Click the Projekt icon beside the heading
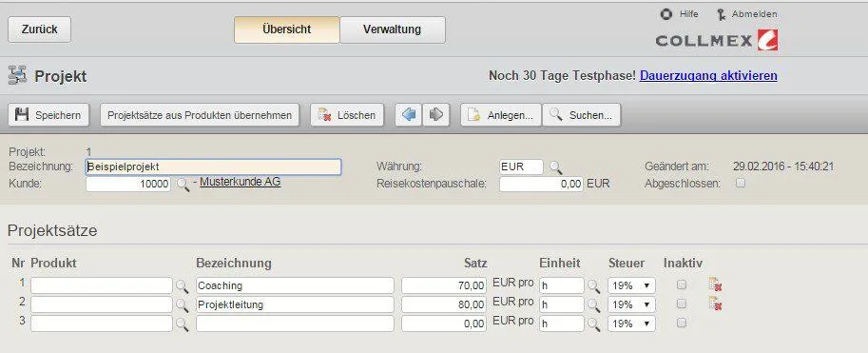The height and width of the screenshot is (353, 868). coord(17,75)
